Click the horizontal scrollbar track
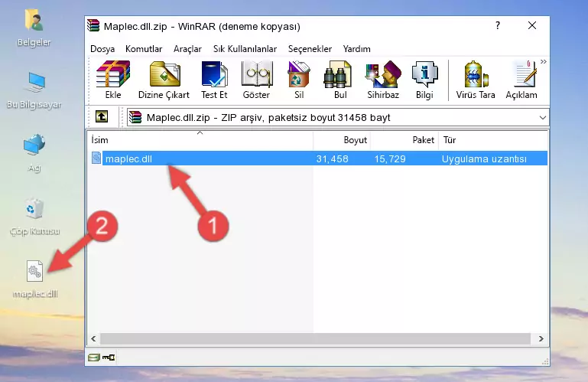The height and width of the screenshot is (382, 588). click(x=315, y=339)
